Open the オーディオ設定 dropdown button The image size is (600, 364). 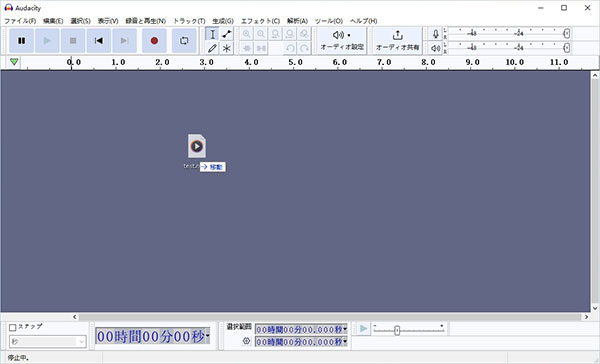click(342, 41)
